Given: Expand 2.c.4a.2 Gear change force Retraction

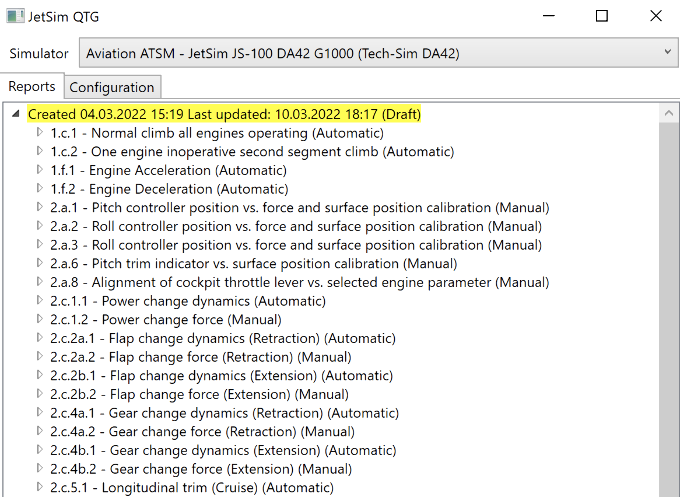Looking at the screenshot, I should 39,431.
